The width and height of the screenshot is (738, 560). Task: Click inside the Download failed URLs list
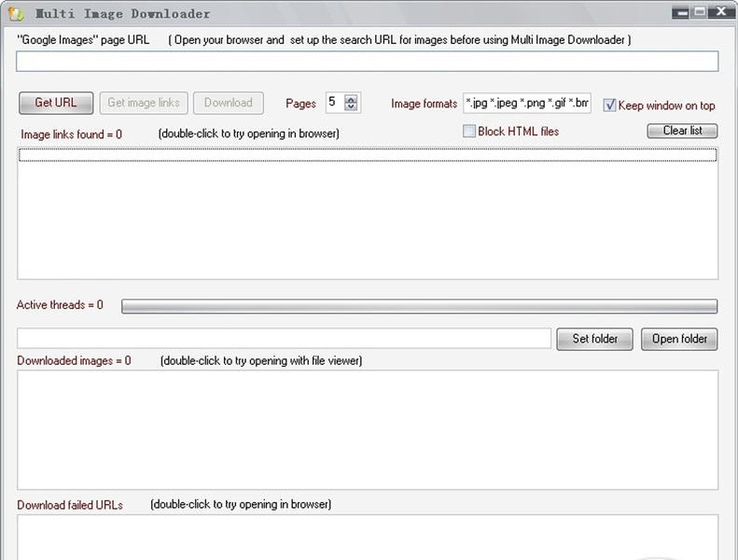[368, 537]
